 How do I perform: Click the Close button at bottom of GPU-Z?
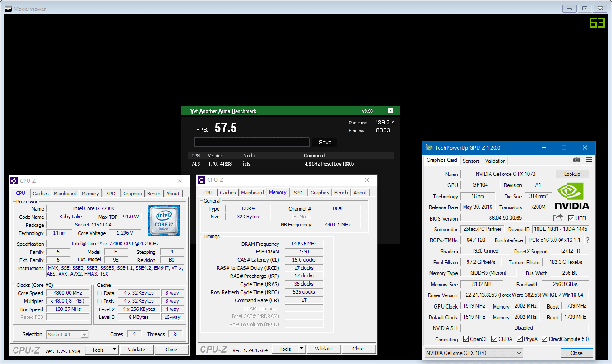[576, 353]
